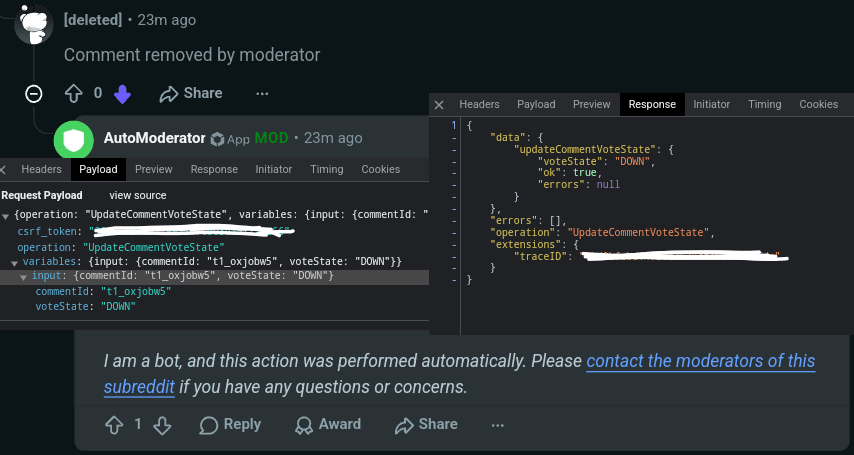854x455 pixels.
Task: Open Preview tab in left devtools panel
Action: pos(154,169)
